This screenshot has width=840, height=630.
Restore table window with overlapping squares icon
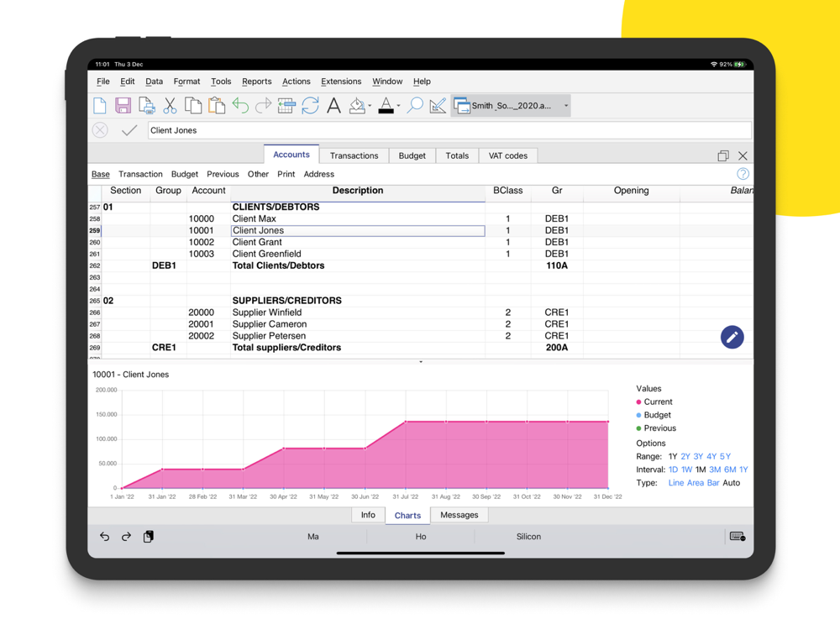(723, 156)
